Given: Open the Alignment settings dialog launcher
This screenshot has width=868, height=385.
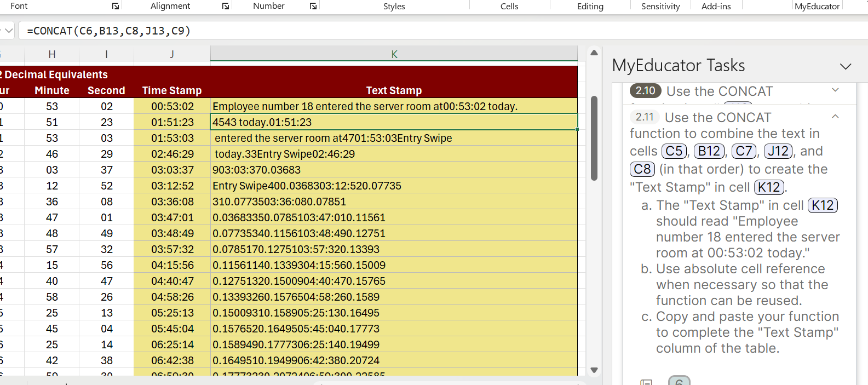Looking at the screenshot, I should click(x=226, y=6).
